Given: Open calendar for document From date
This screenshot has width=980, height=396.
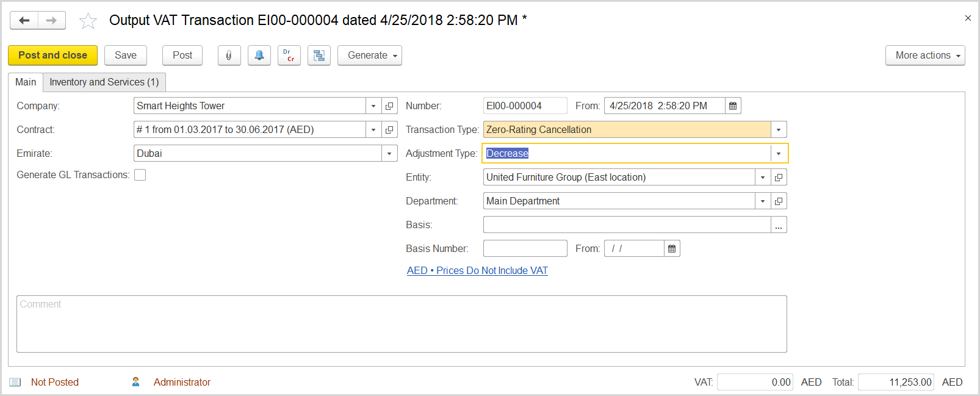Looking at the screenshot, I should pyautogui.click(x=733, y=106).
